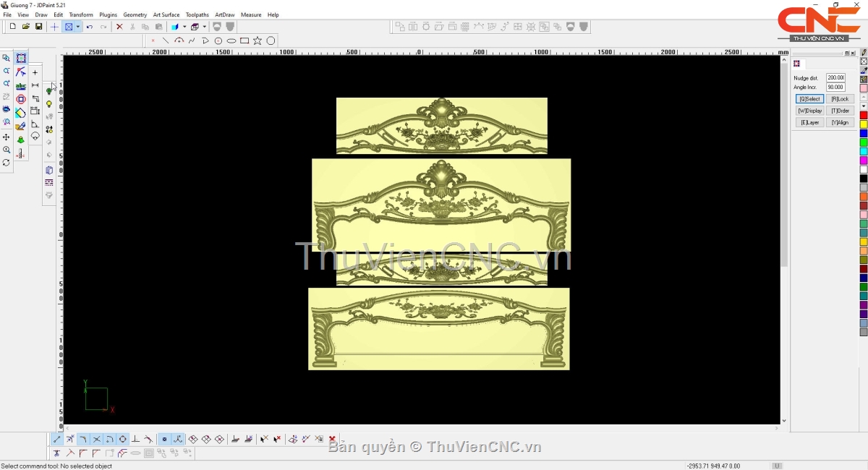Screen dimensions: 868x470
Task: Open the Measure menu
Action: click(251, 14)
